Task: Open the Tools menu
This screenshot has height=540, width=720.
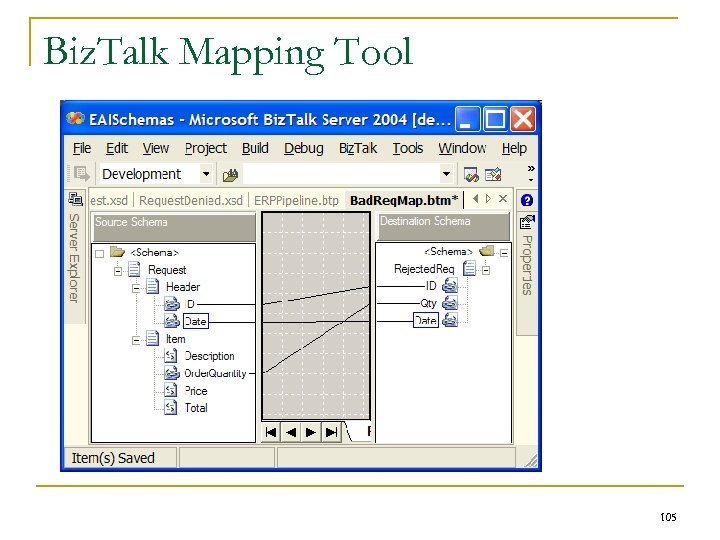Action: pos(407,148)
